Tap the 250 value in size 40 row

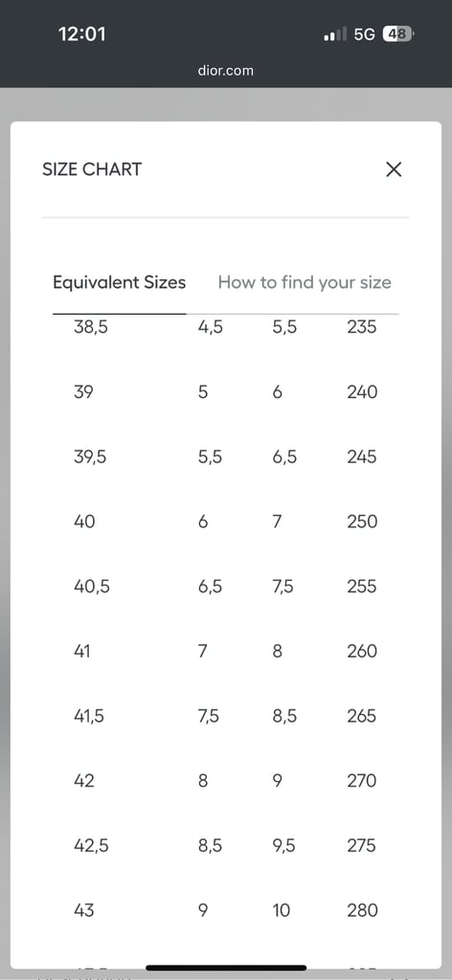362,522
